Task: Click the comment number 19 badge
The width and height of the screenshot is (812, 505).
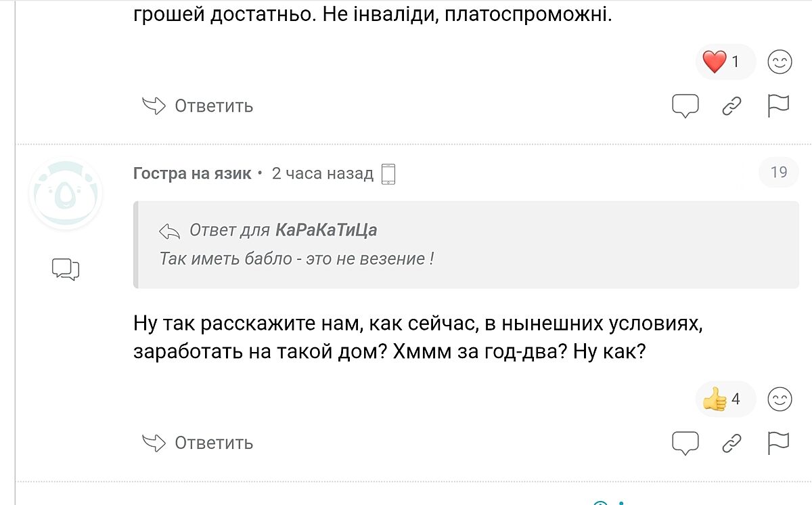Action: pos(779,172)
